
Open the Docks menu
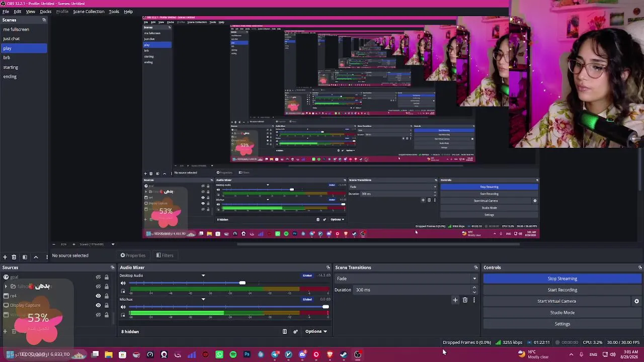click(x=45, y=12)
